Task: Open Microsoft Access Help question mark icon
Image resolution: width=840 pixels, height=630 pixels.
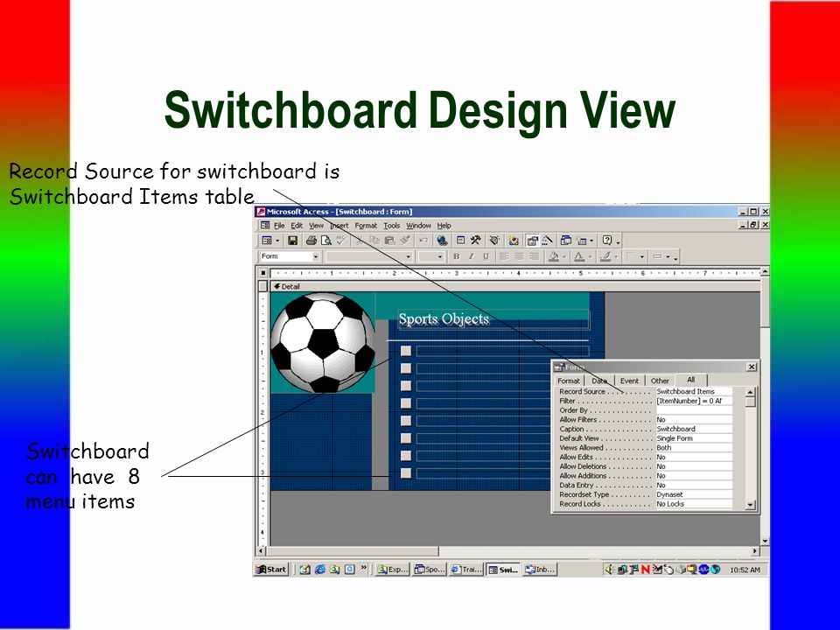Action: click(607, 241)
